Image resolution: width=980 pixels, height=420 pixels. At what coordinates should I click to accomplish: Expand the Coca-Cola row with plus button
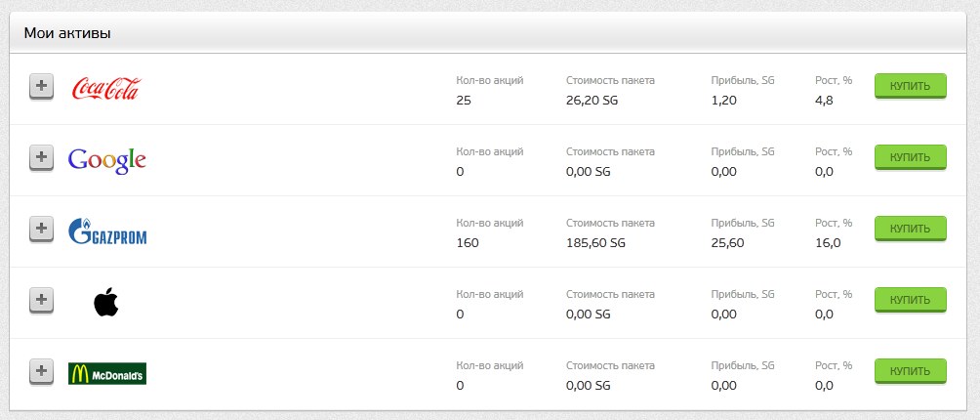coord(41,86)
